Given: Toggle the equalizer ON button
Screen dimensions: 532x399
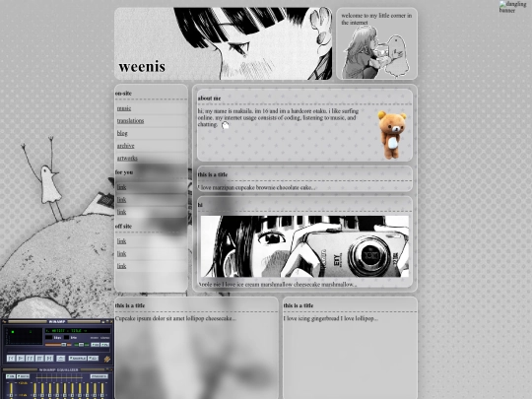Looking at the screenshot, I should [x=11, y=376].
